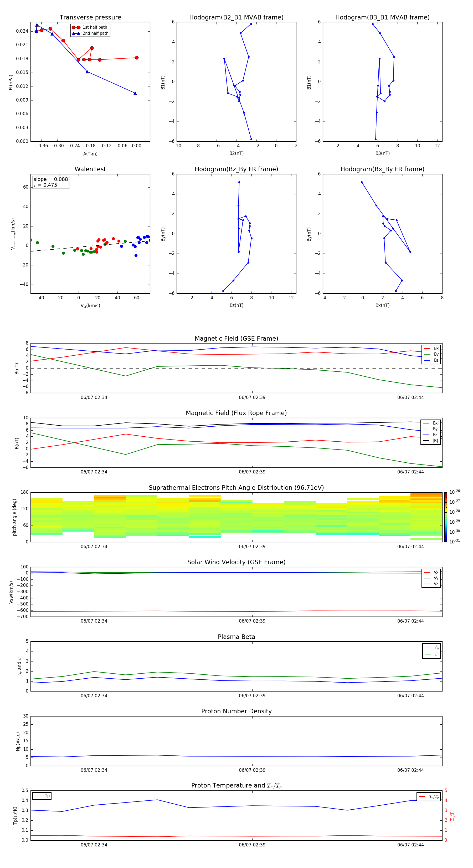Click '06/07 02:39' tick under GSE field panel

252,397
